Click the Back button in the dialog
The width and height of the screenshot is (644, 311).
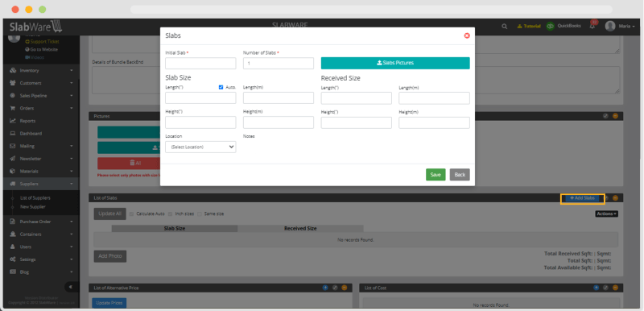(x=460, y=175)
